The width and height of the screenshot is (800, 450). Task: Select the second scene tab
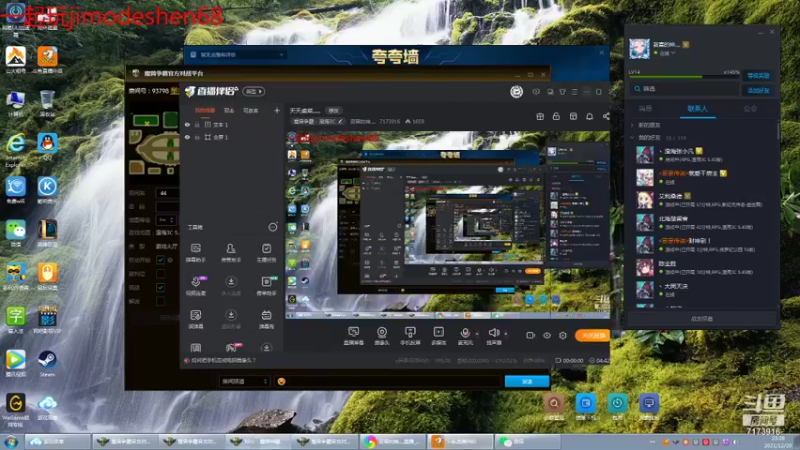(x=229, y=110)
